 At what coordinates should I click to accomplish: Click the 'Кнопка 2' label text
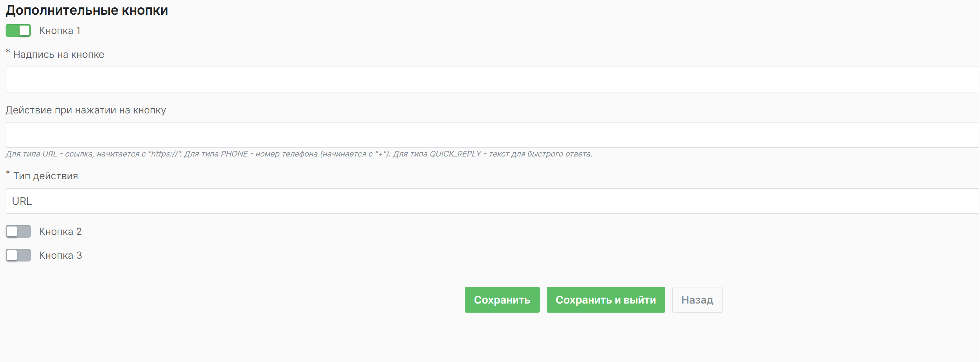click(60, 231)
